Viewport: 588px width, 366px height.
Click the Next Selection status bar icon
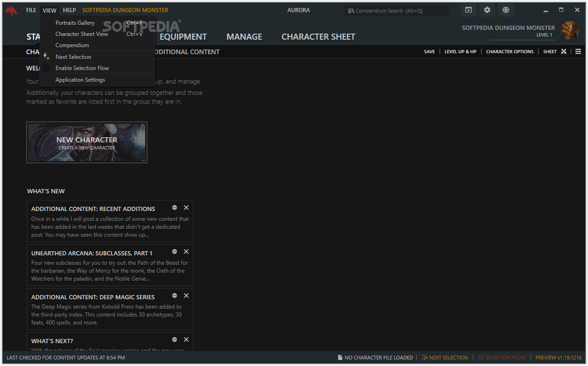pos(424,358)
